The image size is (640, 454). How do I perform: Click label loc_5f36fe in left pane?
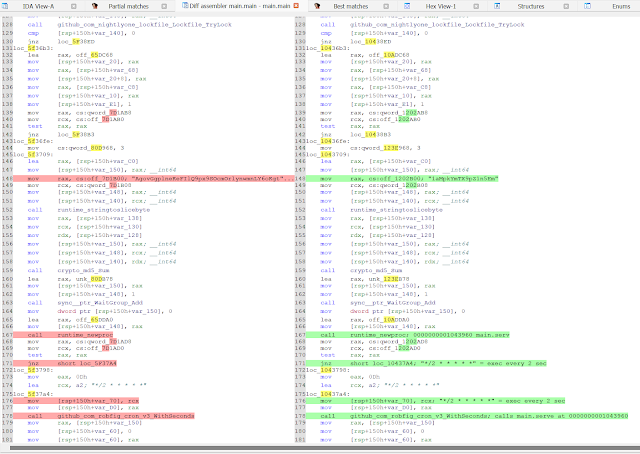click(x=33, y=141)
